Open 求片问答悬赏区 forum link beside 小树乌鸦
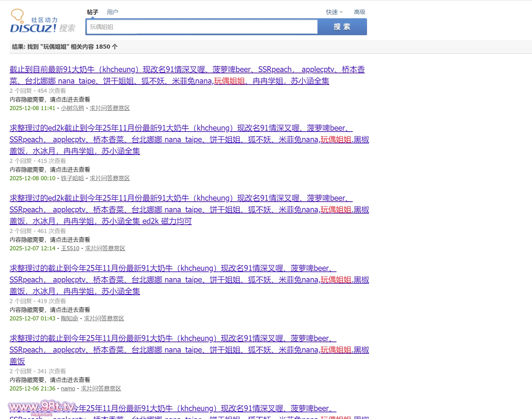This screenshot has height=419, width=532. [x=110, y=108]
